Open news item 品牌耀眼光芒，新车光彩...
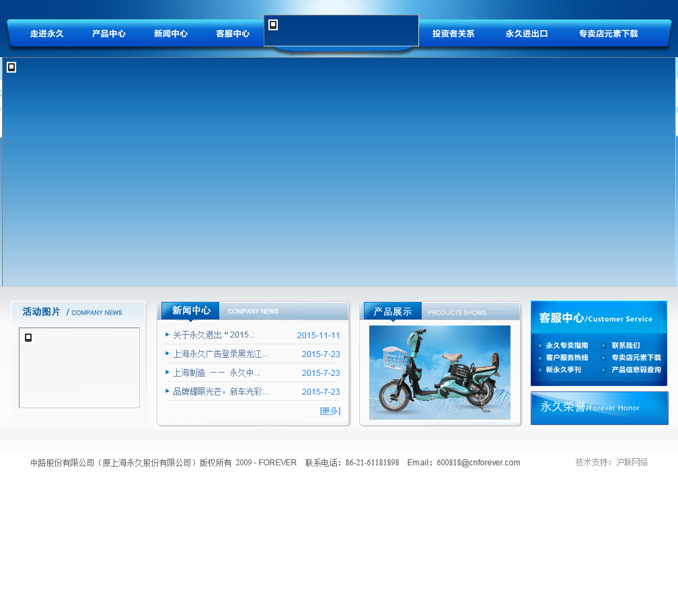Viewport: 678px width, 616px height. point(221,391)
